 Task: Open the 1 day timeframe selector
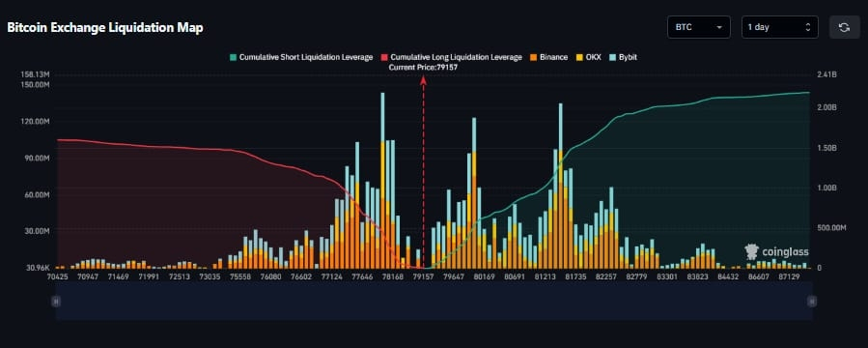[x=779, y=27]
